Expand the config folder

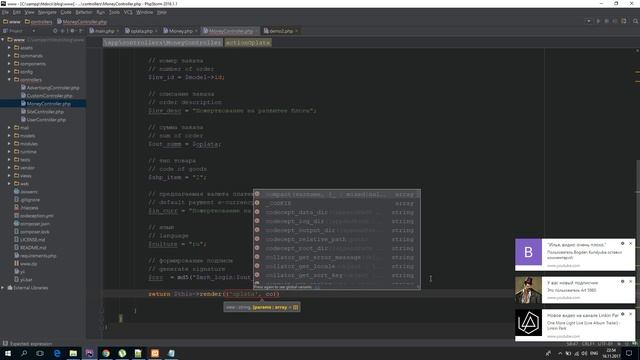point(9,71)
